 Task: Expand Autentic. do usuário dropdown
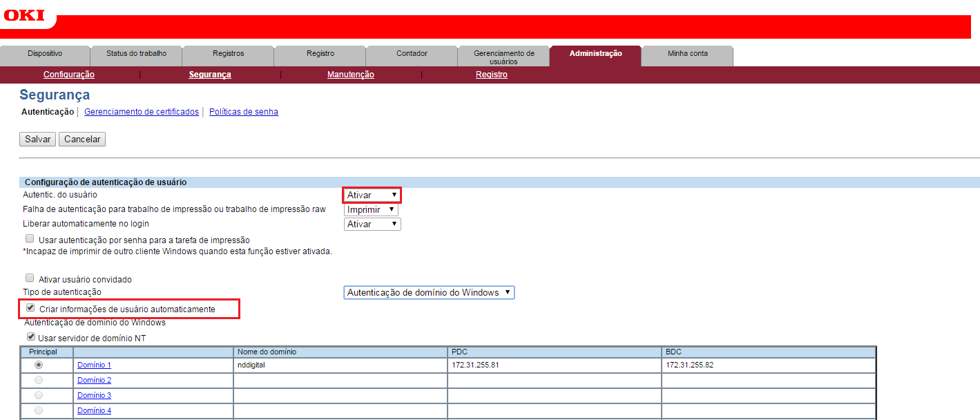[372, 195]
